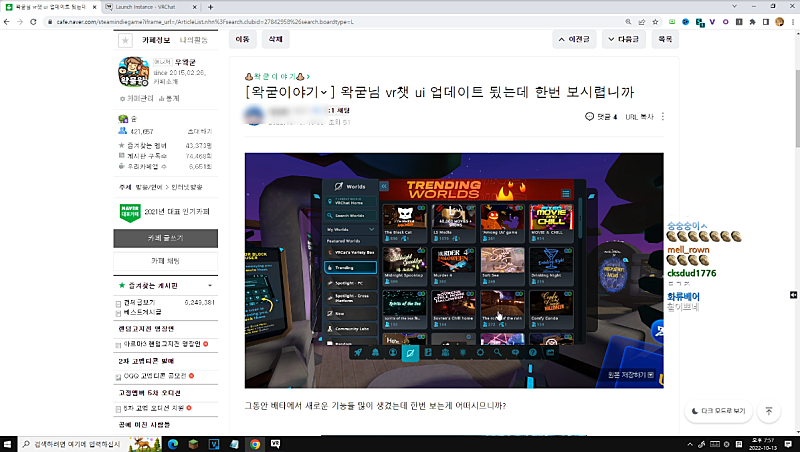Open Minecraft block icon in taskbar
The image size is (800, 452).
click(x=193, y=444)
